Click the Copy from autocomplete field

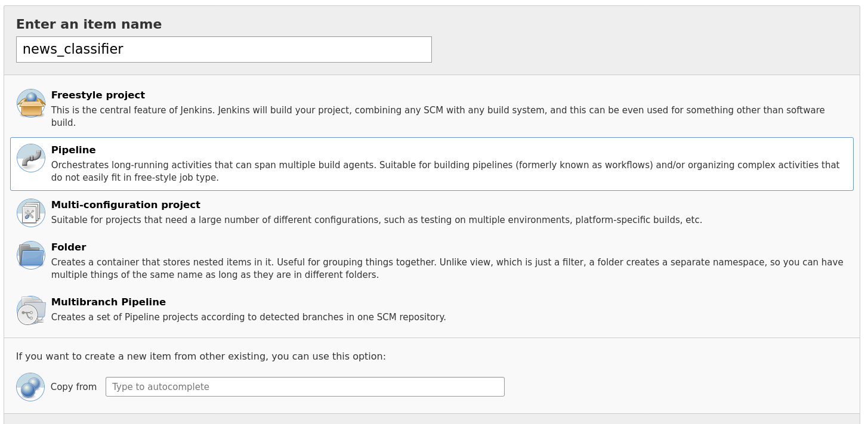click(305, 386)
